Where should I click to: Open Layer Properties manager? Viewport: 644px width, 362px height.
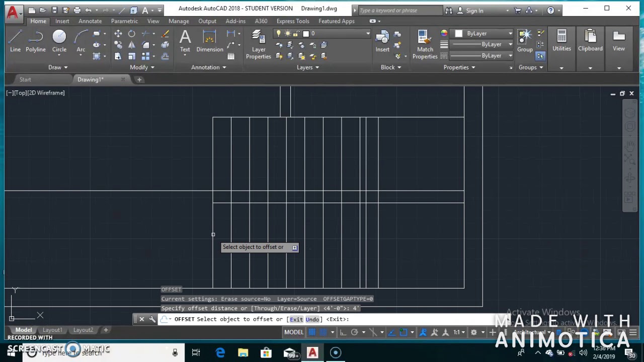259,44
